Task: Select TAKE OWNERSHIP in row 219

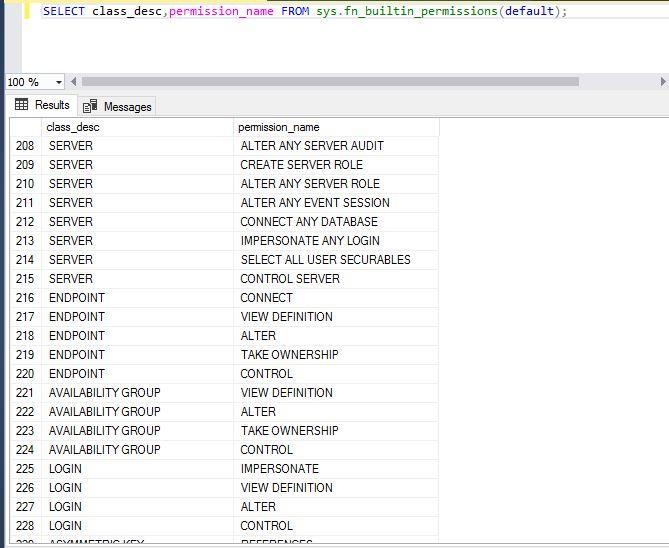Action: click(336, 355)
